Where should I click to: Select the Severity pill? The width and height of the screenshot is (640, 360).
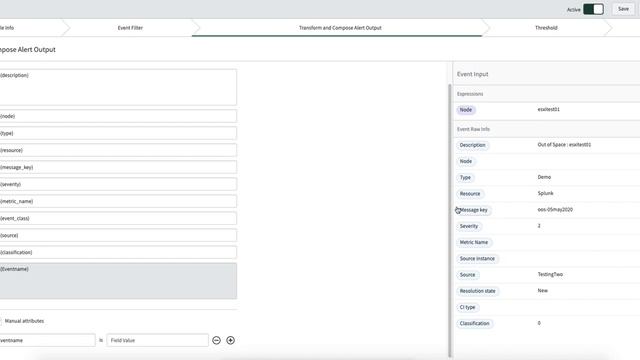tap(469, 226)
